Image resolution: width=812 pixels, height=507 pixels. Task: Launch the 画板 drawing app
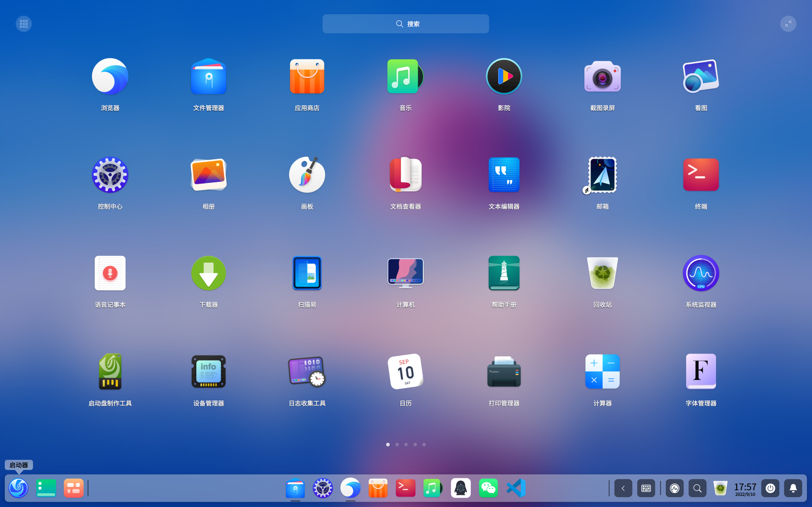click(307, 175)
